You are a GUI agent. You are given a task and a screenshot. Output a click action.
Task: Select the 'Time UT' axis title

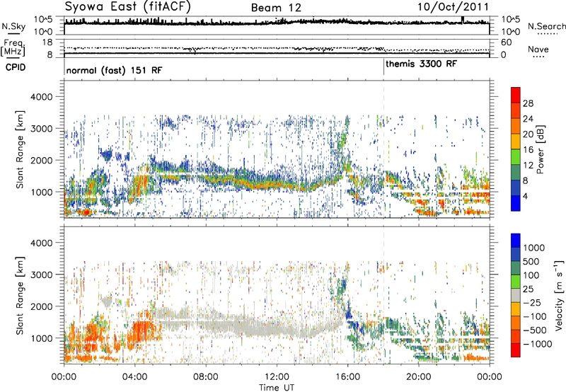click(x=277, y=388)
